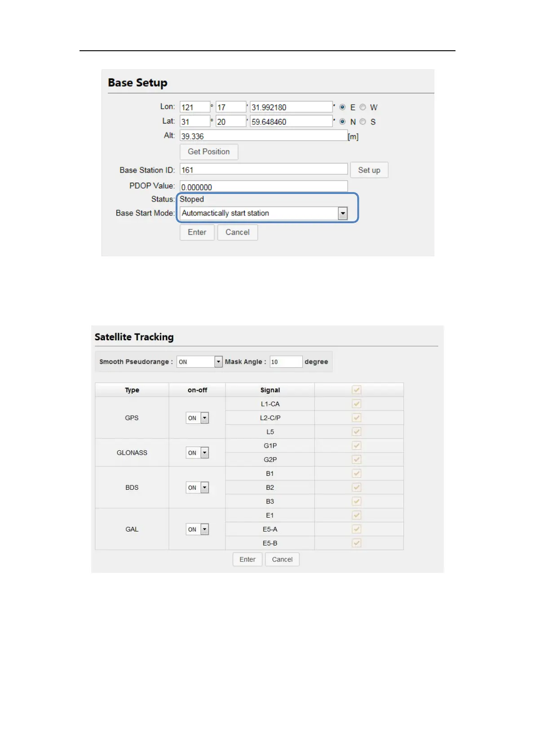
Task: Expand the GAL on-off dropdown
Action: (204, 529)
